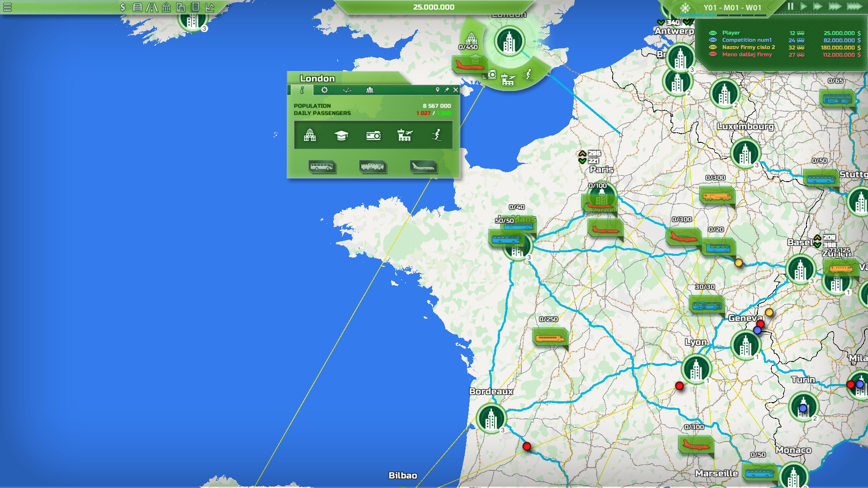Switch to the routes tab in the London panel
The height and width of the screenshot is (488, 868).
(x=347, y=90)
